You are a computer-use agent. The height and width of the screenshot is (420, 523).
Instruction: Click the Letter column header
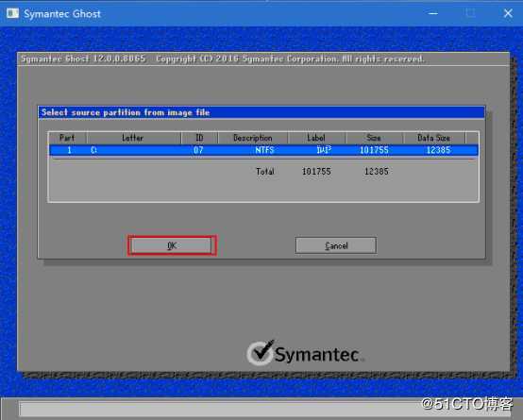(133, 138)
